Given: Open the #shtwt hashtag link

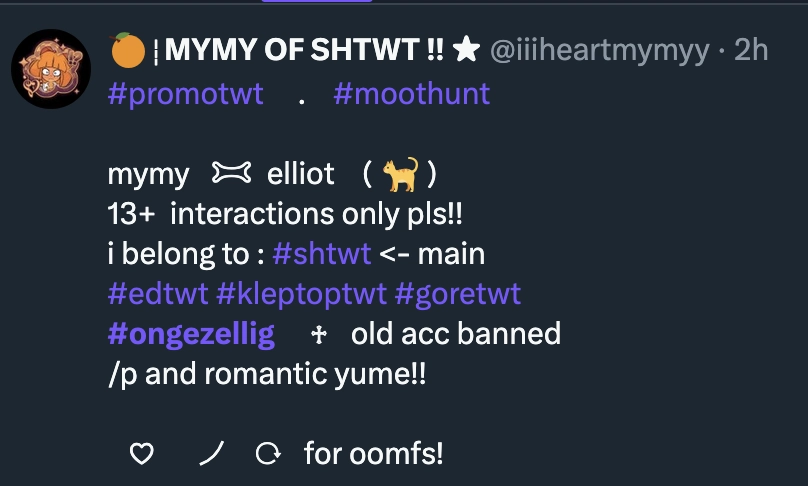Looking at the screenshot, I should pos(321,254).
